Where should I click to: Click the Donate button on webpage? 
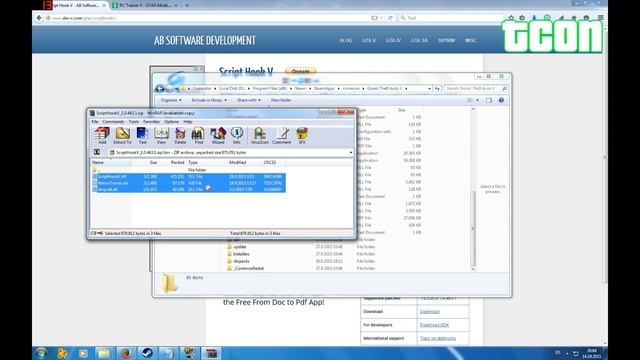tap(300, 71)
